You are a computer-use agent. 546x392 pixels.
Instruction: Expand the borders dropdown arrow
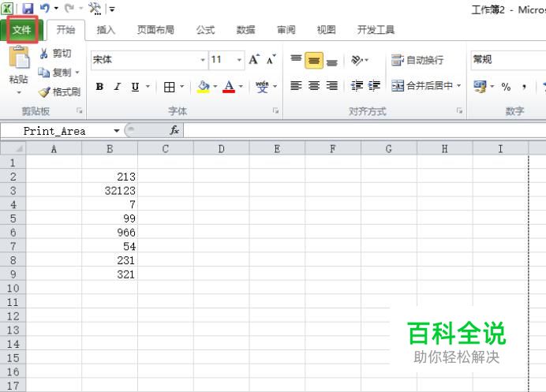(181, 86)
